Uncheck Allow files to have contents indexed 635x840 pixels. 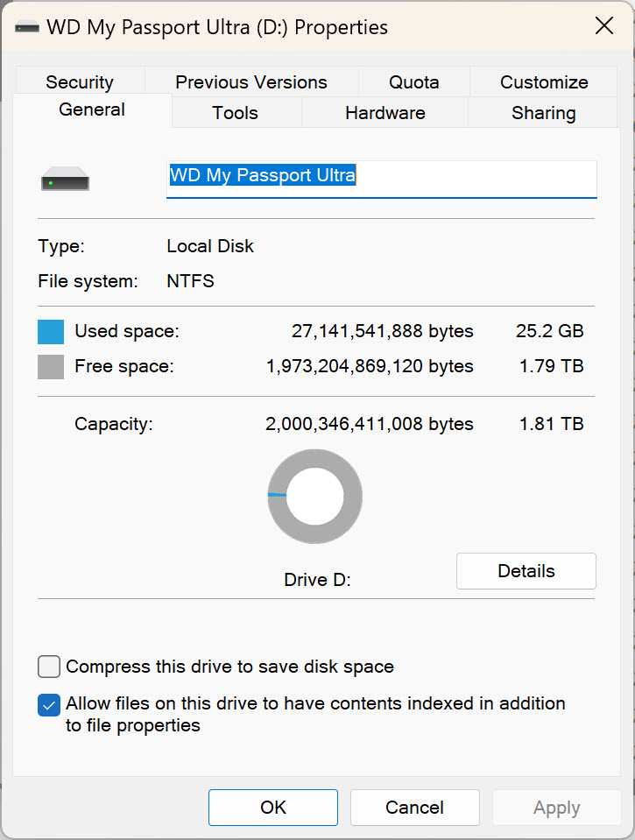click(x=49, y=705)
